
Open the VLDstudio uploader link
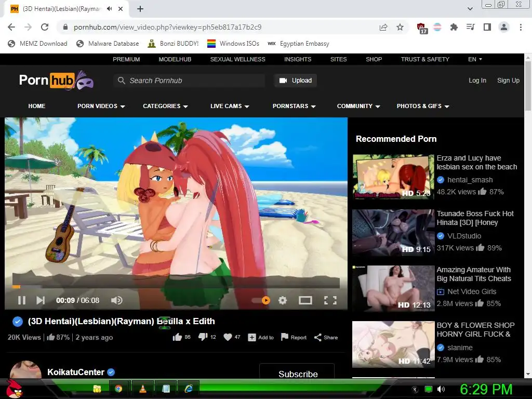point(464,236)
